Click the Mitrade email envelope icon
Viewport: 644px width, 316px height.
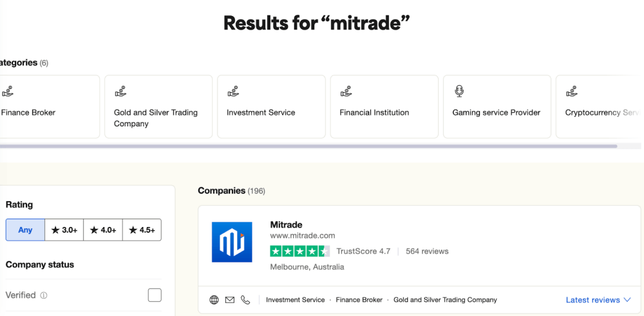(x=230, y=300)
